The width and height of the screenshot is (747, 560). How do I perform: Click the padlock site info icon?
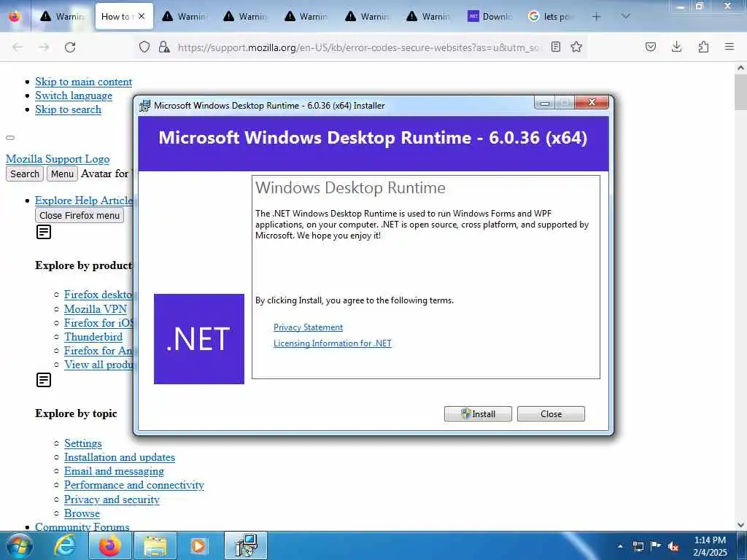[164, 47]
